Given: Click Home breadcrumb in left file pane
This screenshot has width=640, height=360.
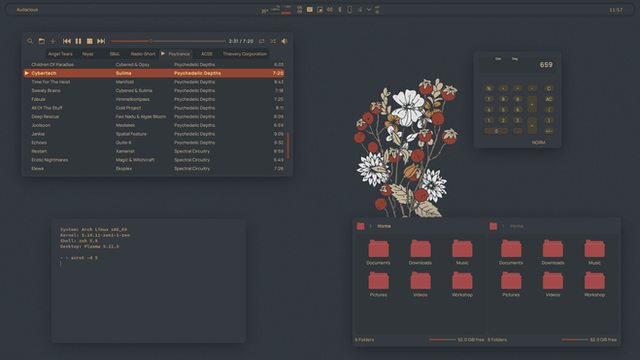Looking at the screenshot, I should tap(384, 226).
